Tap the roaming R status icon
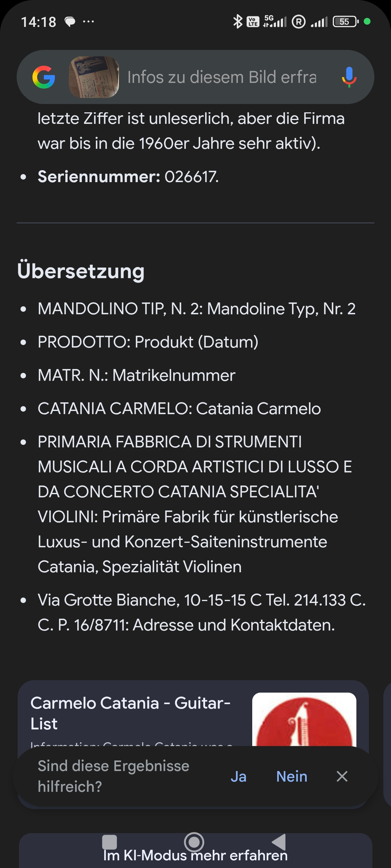The height and width of the screenshot is (868, 391). [x=299, y=21]
